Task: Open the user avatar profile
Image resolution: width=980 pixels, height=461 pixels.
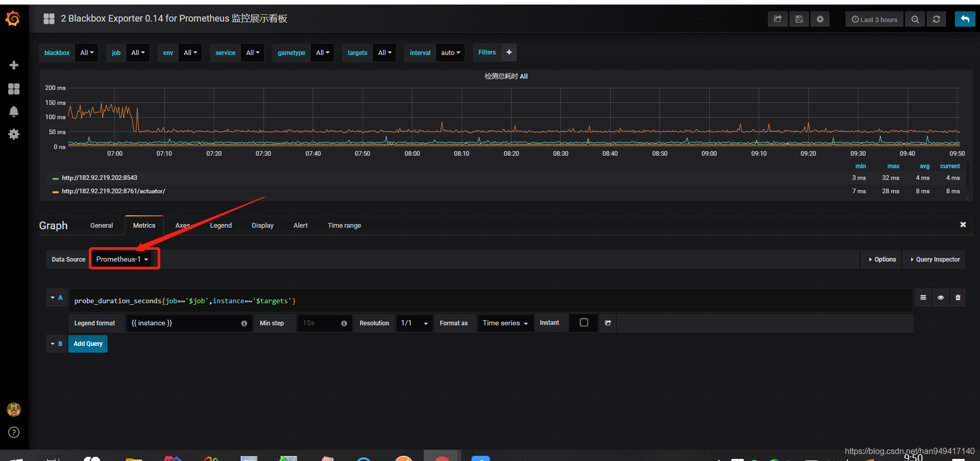Action: [13, 410]
